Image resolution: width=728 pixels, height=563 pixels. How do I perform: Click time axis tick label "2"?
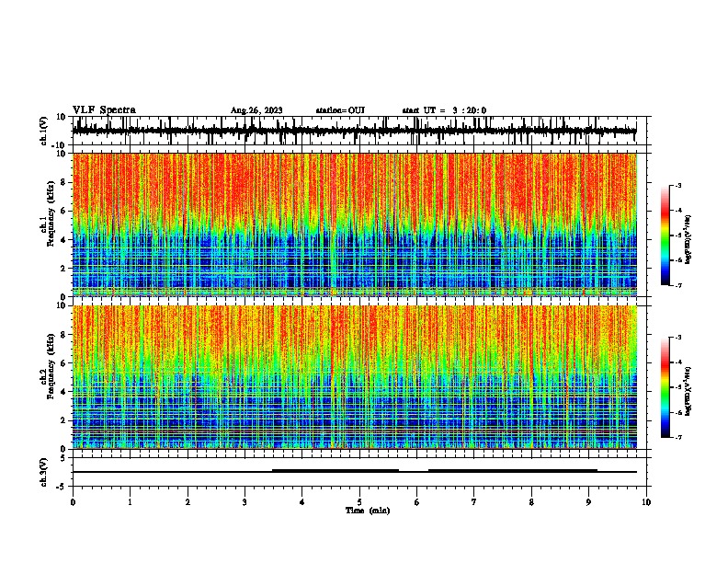(188, 502)
